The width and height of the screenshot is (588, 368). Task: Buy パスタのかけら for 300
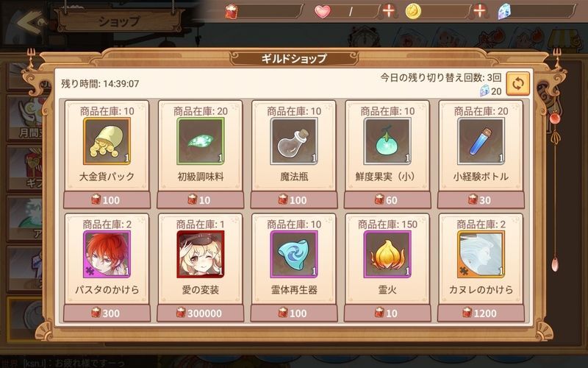tap(107, 314)
